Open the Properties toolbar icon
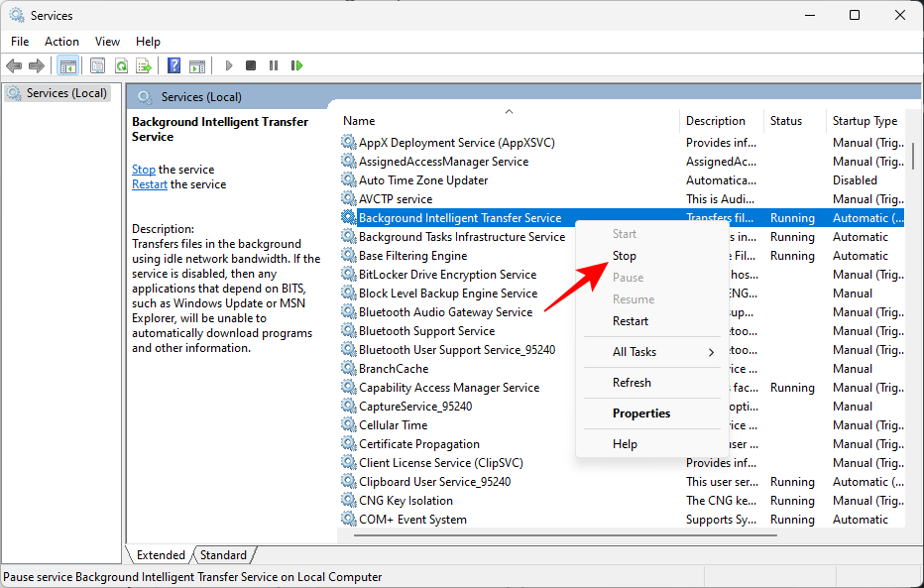 tap(95, 65)
